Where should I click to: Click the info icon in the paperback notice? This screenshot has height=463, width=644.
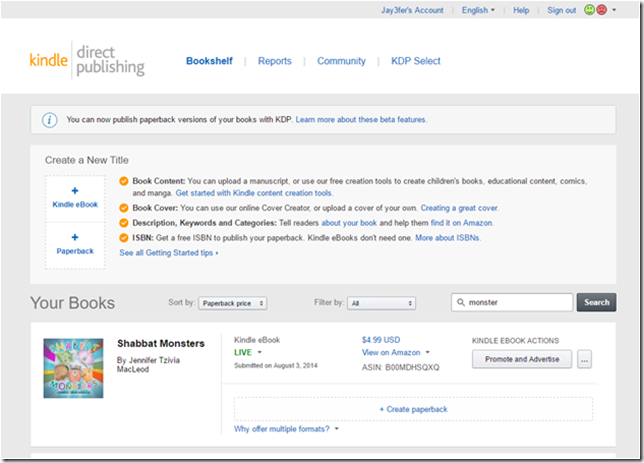pos(50,120)
